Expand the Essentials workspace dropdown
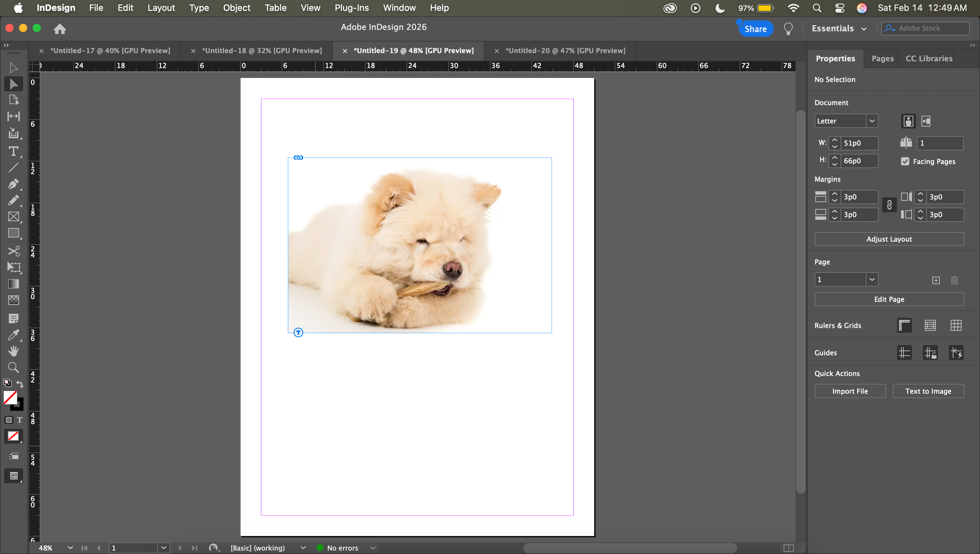Viewport: 980px width, 554px height. coord(864,29)
